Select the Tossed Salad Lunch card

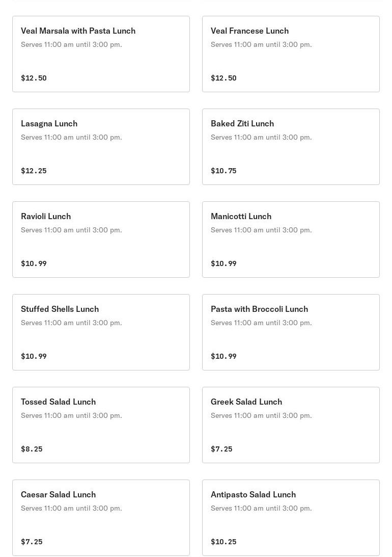point(101,425)
